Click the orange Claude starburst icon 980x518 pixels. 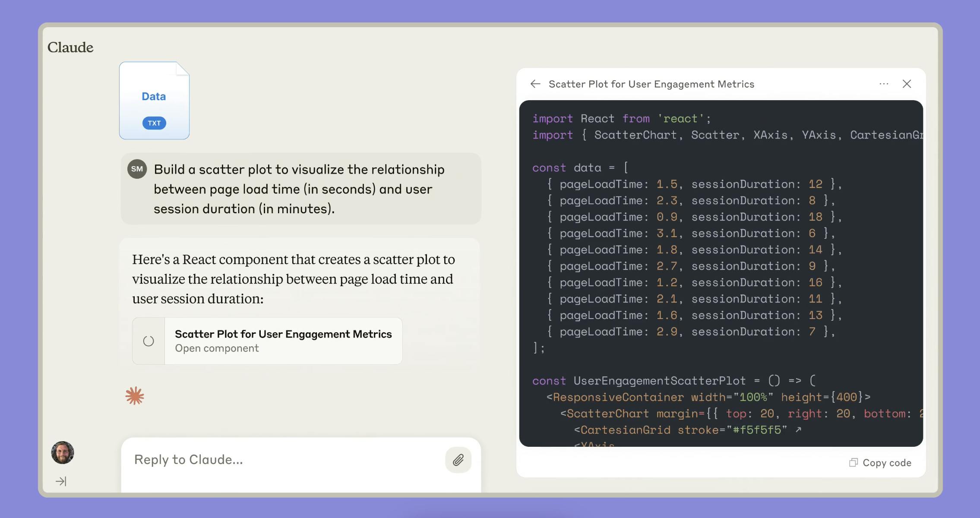point(135,395)
